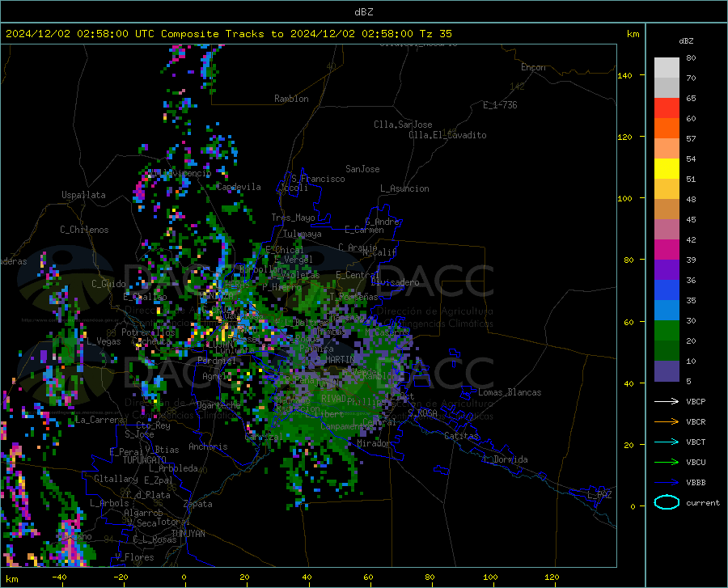Select the red 65 dBZ color band
The image size is (728, 588).
click(x=667, y=108)
